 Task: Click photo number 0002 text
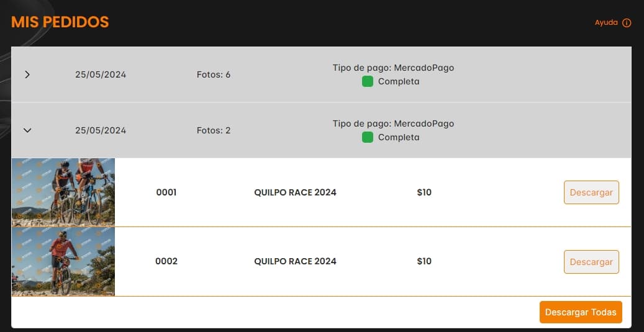tap(166, 261)
